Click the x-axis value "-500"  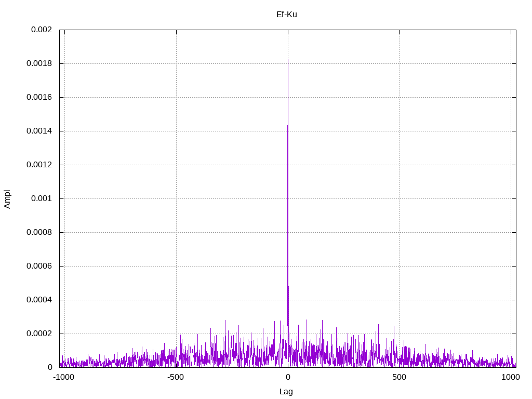point(176,377)
